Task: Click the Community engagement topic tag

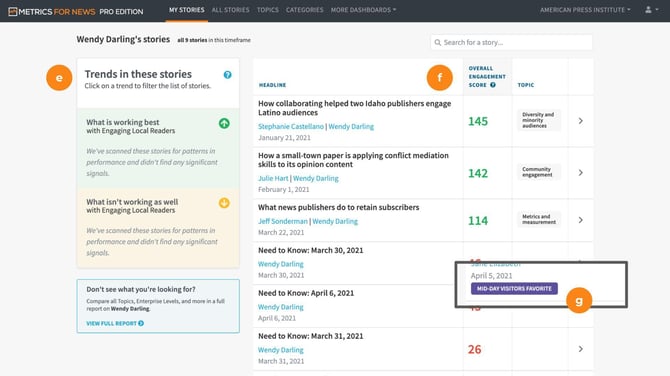Action: coord(538,172)
